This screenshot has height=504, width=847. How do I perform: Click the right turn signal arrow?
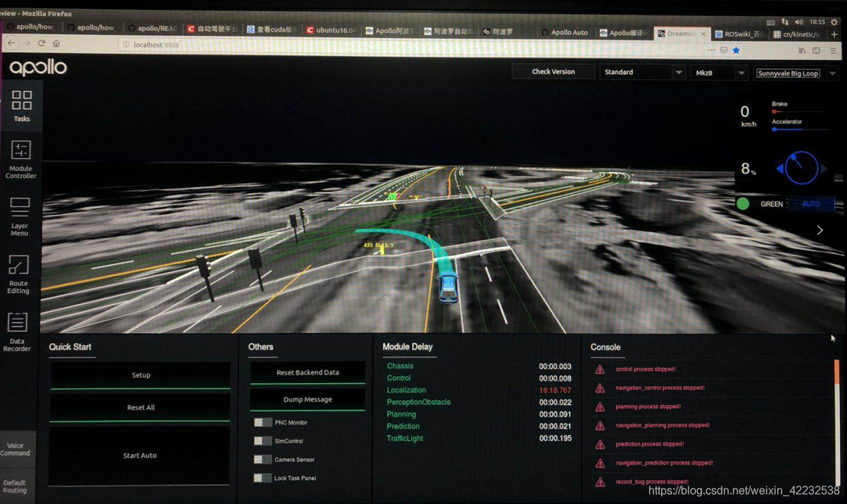tap(824, 169)
